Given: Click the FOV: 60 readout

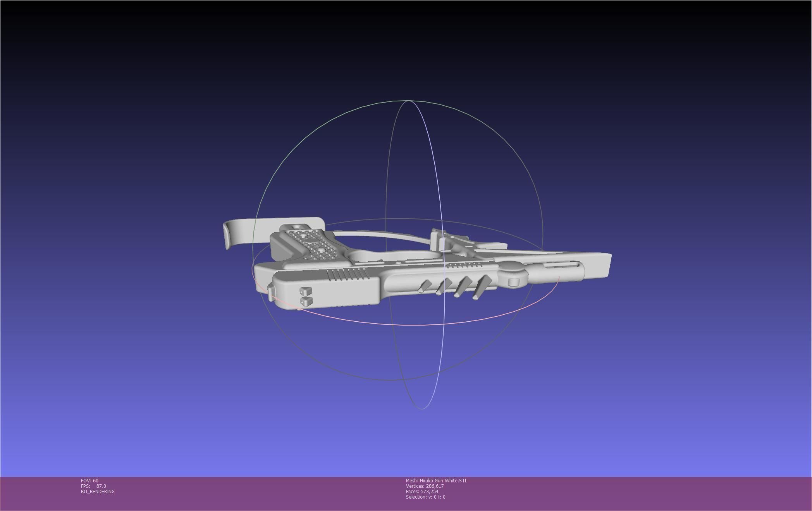Looking at the screenshot, I should pyautogui.click(x=89, y=480).
